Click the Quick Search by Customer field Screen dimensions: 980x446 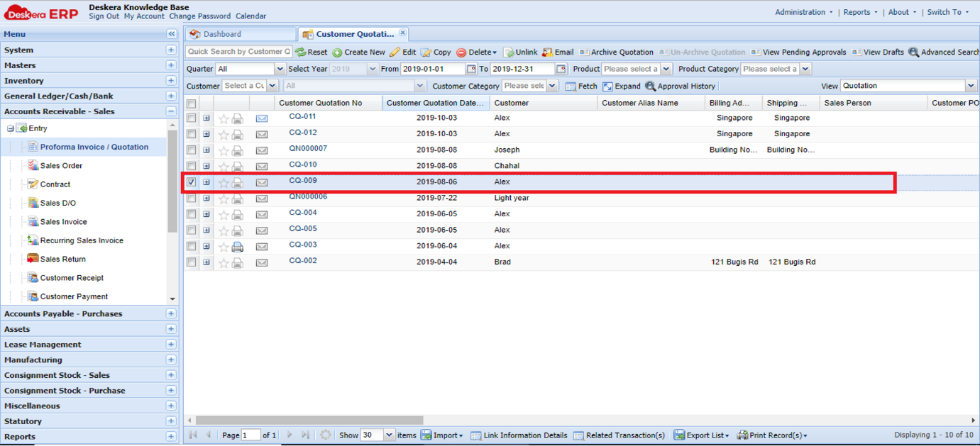coord(239,52)
